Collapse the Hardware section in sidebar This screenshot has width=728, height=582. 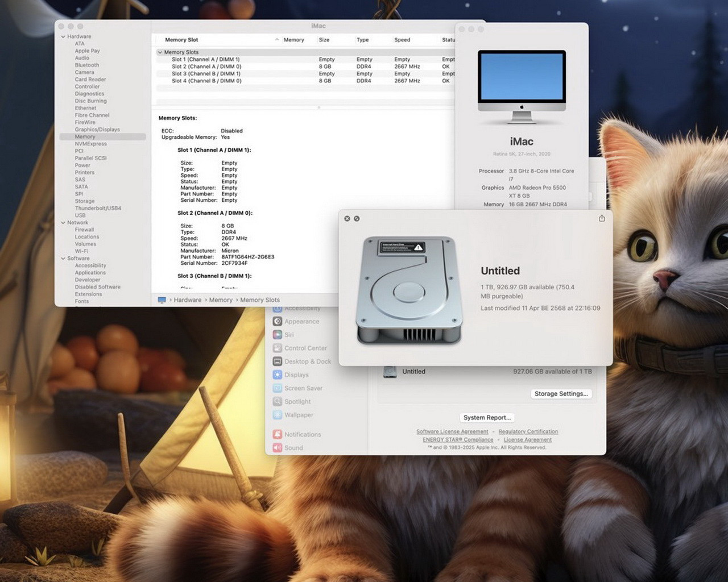(x=63, y=36)
